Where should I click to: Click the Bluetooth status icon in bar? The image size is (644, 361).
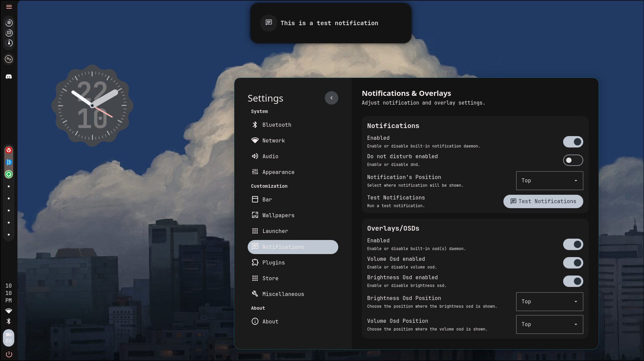(x=9, y=321)
